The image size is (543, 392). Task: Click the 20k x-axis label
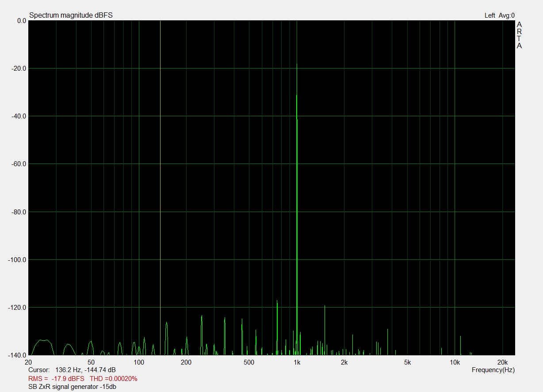[x=502, y=362]
